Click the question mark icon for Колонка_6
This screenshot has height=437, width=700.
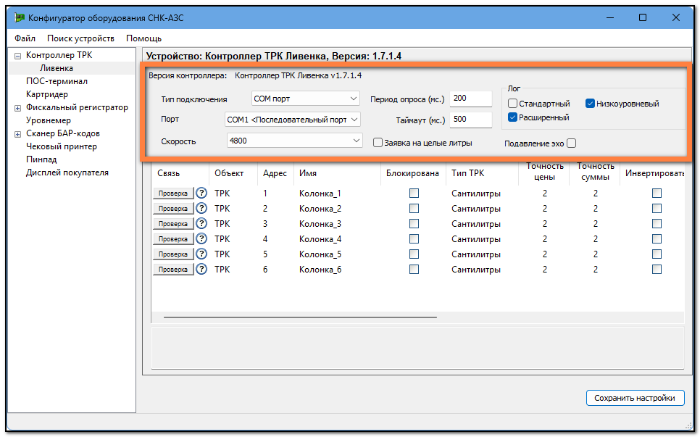(x=201, y=269)
